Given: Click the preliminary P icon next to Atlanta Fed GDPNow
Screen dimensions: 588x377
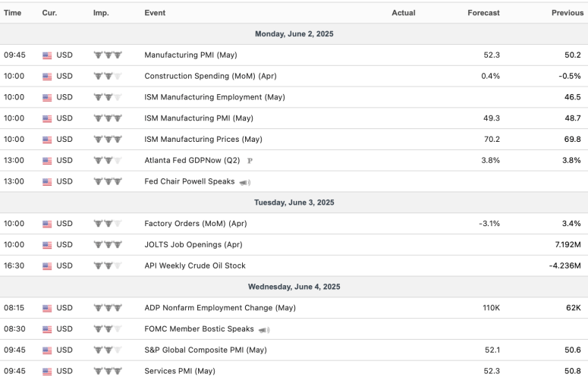Looking at the screenshot, I should click(250, 161).
